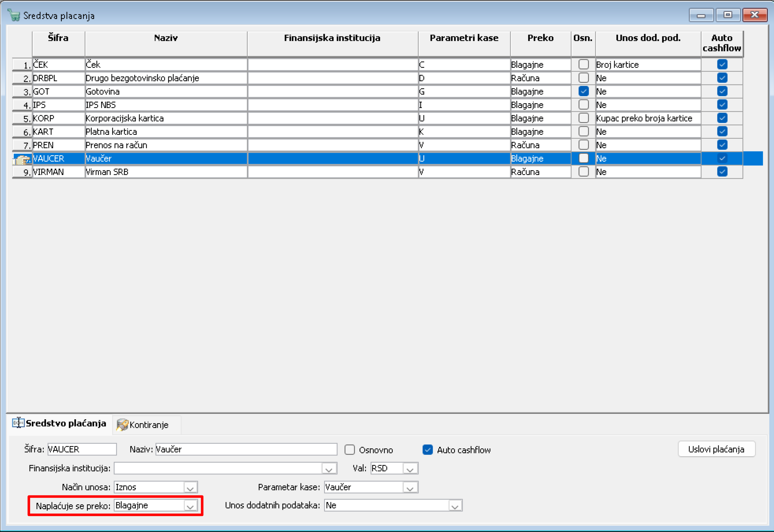774x532 pixels.
Task: Close the Sredstva placanja window
Action: click(x=755, y=15)
